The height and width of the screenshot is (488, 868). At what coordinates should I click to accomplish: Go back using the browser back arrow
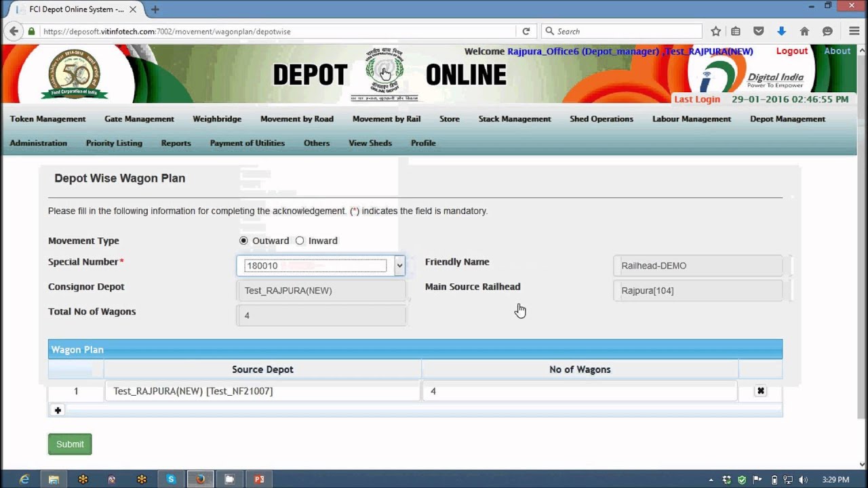(x=13, y=31)
